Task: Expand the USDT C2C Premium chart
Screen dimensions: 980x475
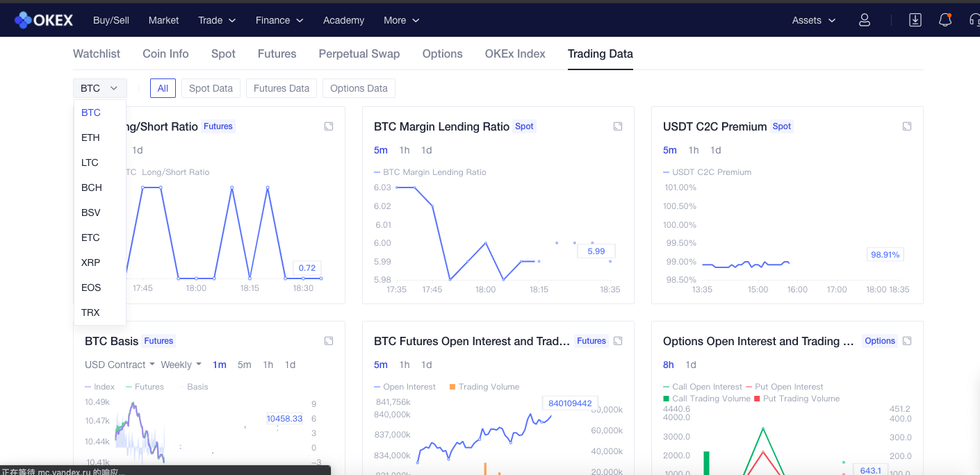Action: click(907, 126)
